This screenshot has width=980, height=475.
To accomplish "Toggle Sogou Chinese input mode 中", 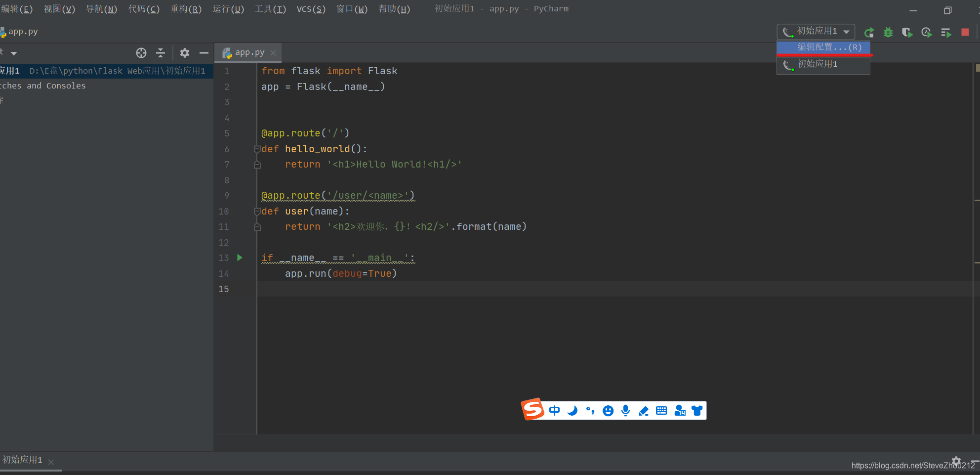I will click(555, 411).
